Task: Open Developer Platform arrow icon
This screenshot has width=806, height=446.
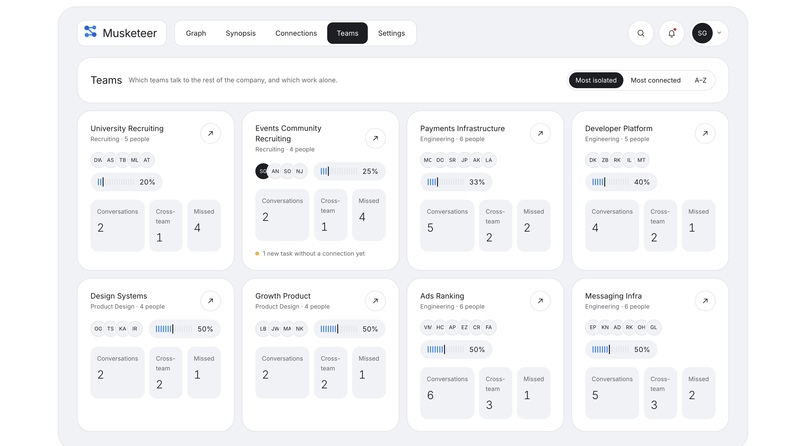Action: pos(705,134)
